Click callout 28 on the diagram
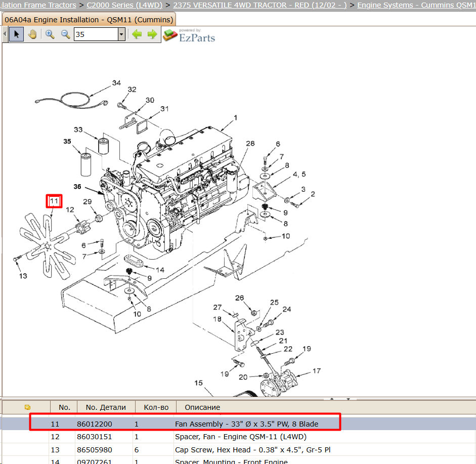The width and height of the screenshot is (476, 464). (250, 143)
